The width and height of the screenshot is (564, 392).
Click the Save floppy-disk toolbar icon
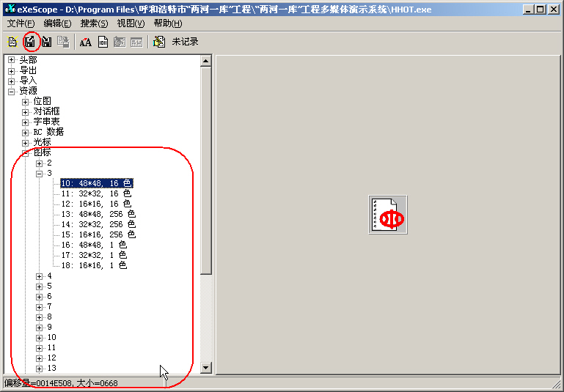[x=47, y=42]
